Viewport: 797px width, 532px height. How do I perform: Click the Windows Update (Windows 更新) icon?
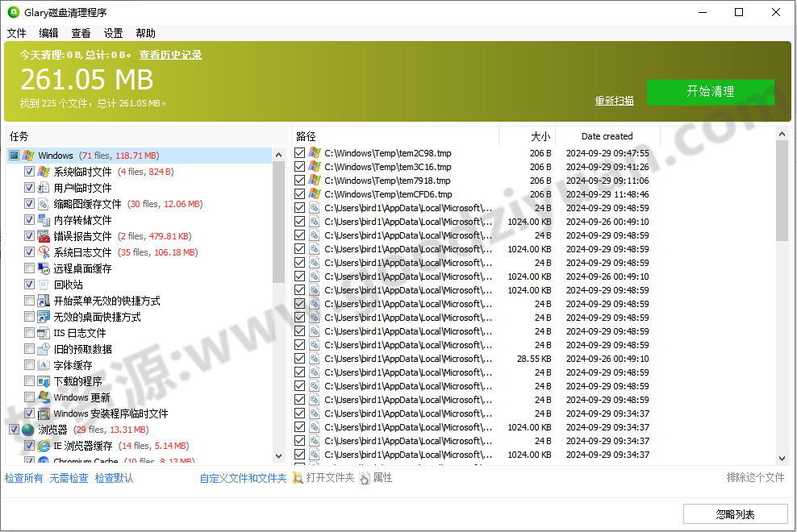(42, 397)
